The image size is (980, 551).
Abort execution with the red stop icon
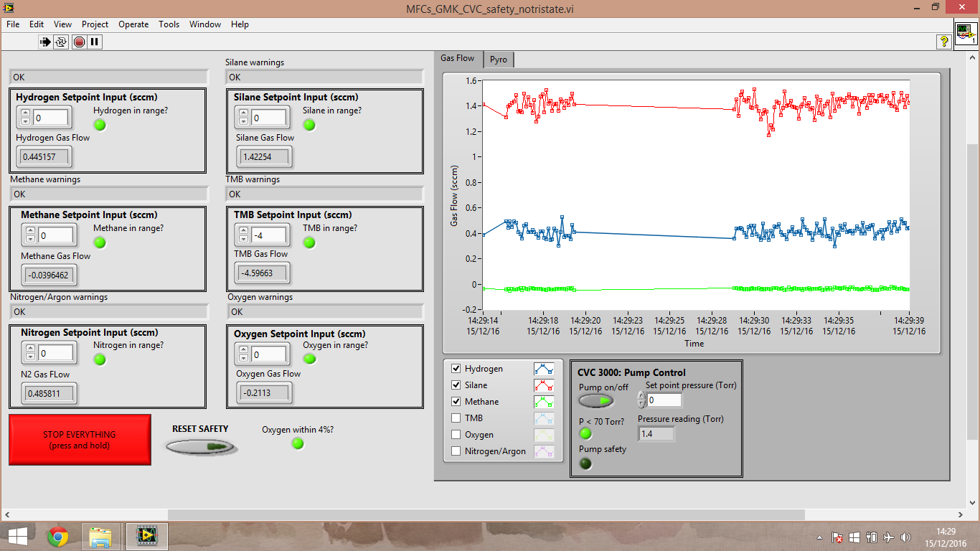[x=79, y=42]
